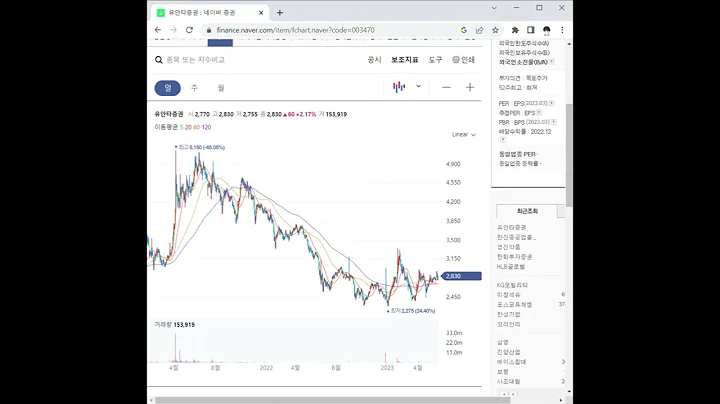Image resolution: width=720 pixels, height=404 pixels.
Task: Click the 최고 5,150 high label
Action: click(200, 147)
